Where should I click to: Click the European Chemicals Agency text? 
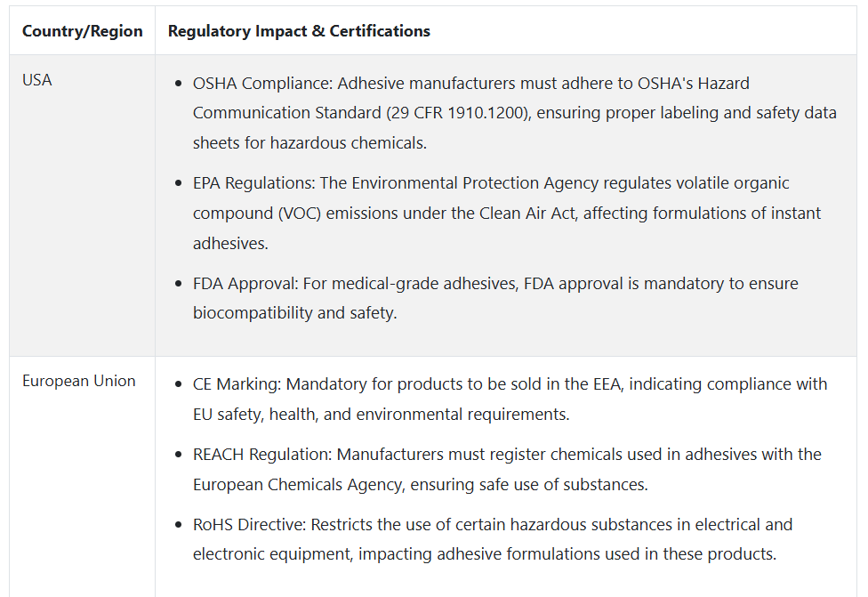click(297, 485)
